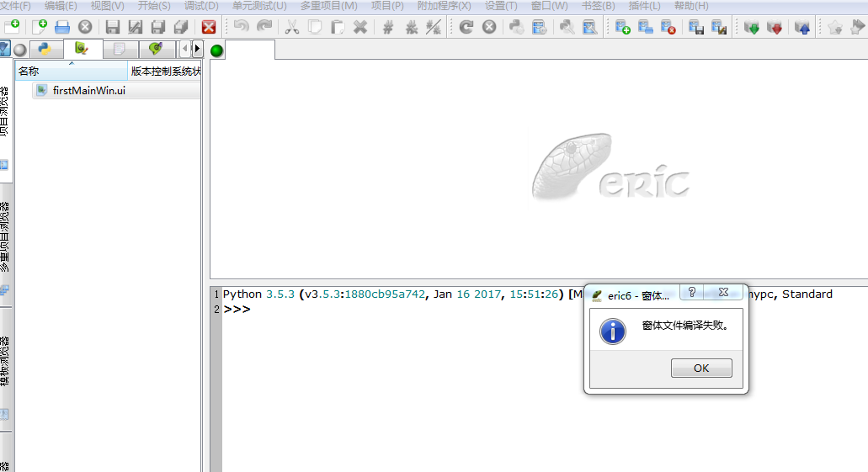Click the green down arrow VCS update icon
The image size is (868, 472).
[x=751, y=27]
